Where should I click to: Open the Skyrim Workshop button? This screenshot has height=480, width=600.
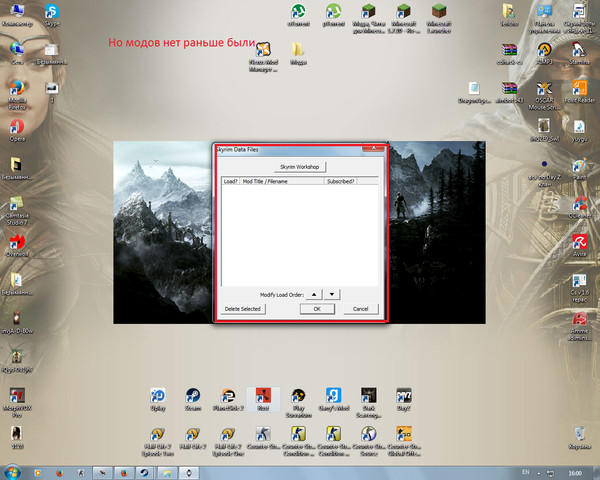pos(300,167)
